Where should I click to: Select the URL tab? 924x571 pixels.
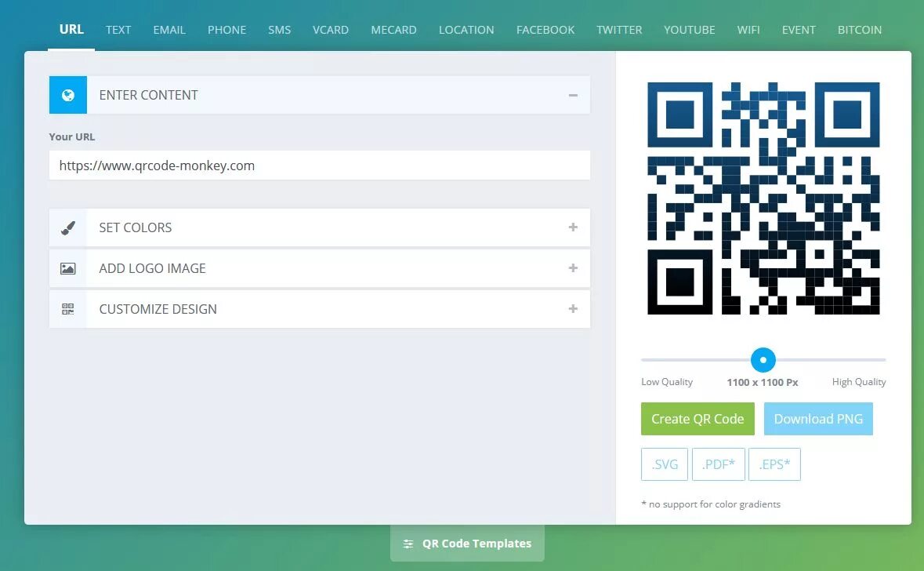click(x=71, y=29)
